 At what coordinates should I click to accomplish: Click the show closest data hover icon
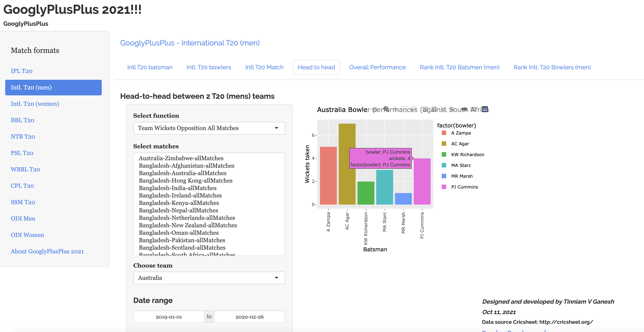tap(464, 109)
